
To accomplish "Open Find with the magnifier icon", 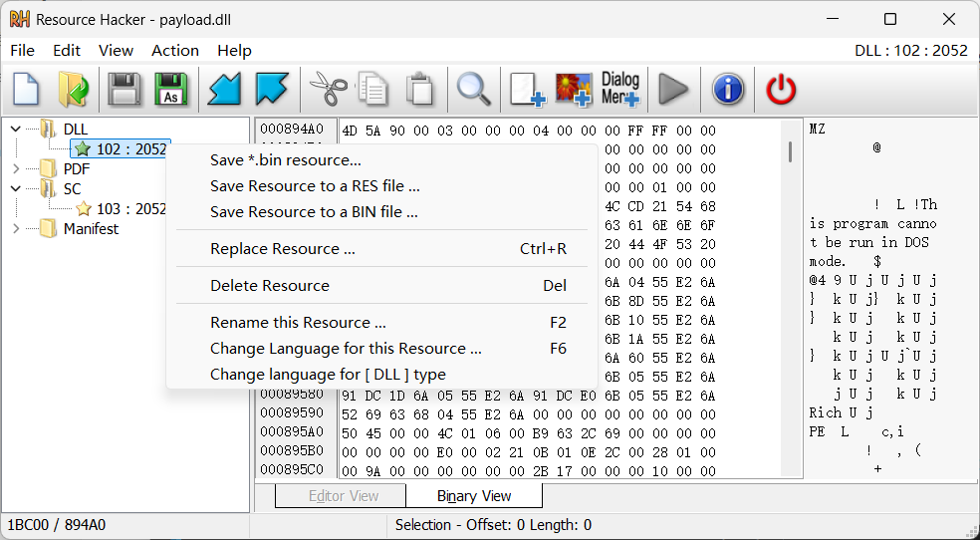I will click(473, 89).
